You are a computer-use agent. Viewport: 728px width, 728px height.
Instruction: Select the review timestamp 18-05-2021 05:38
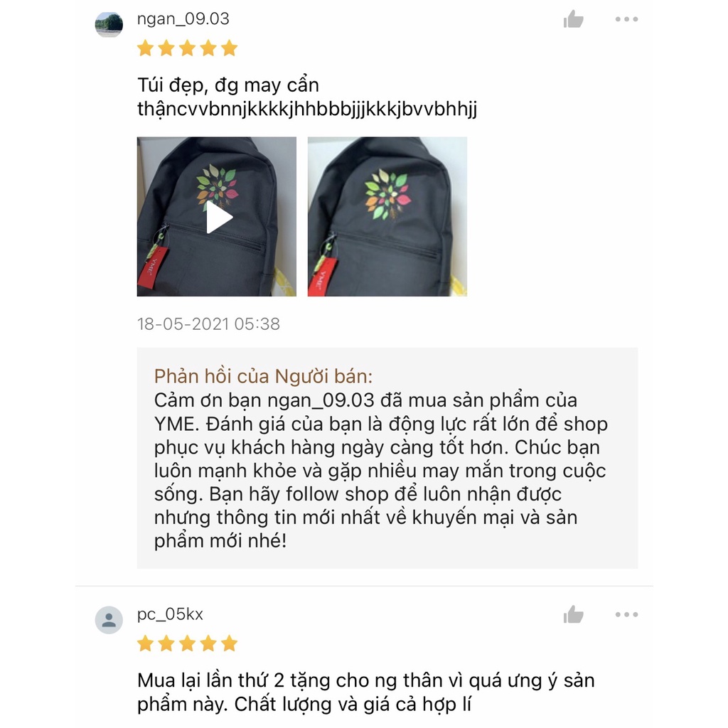point(208,324)
